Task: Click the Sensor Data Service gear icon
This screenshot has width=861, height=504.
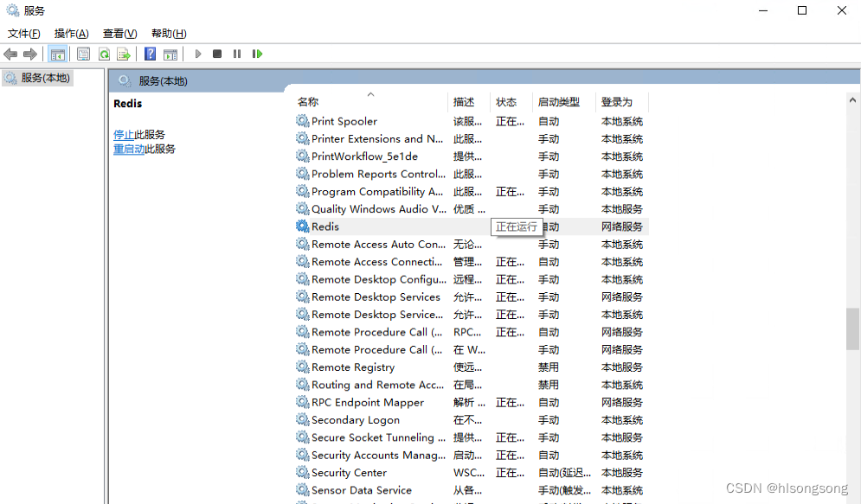Action: 303,489
